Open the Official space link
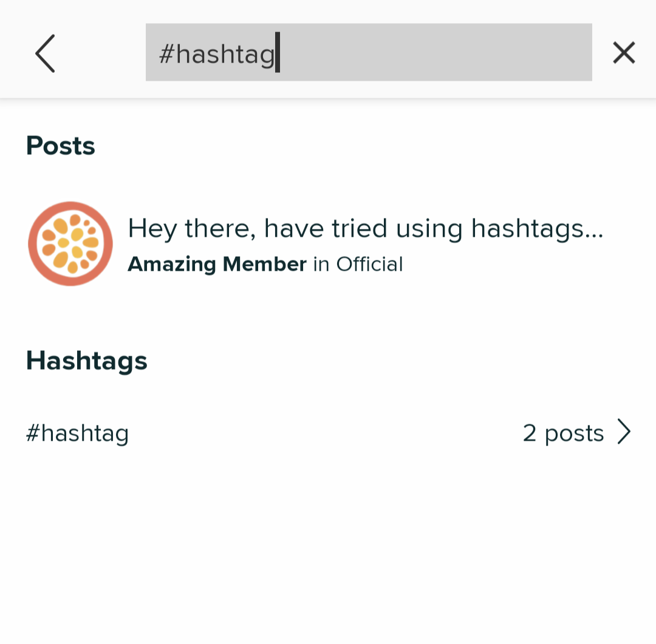This screenshot has height=644, width=656. [371, 264]
